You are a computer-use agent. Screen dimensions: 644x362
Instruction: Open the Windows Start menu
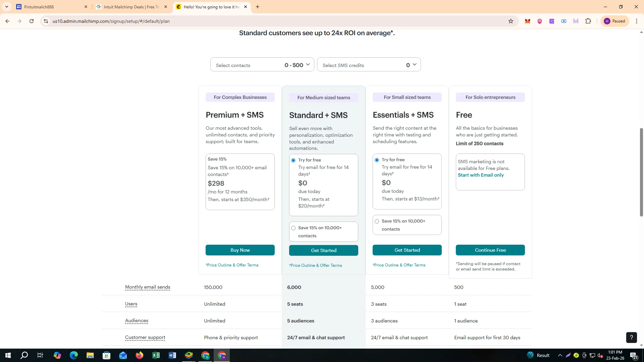[8, 355]
